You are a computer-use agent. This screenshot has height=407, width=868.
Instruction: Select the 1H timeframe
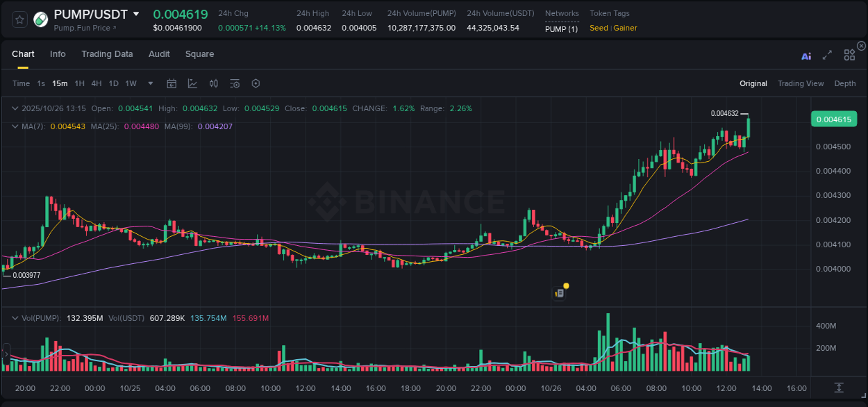78,83
